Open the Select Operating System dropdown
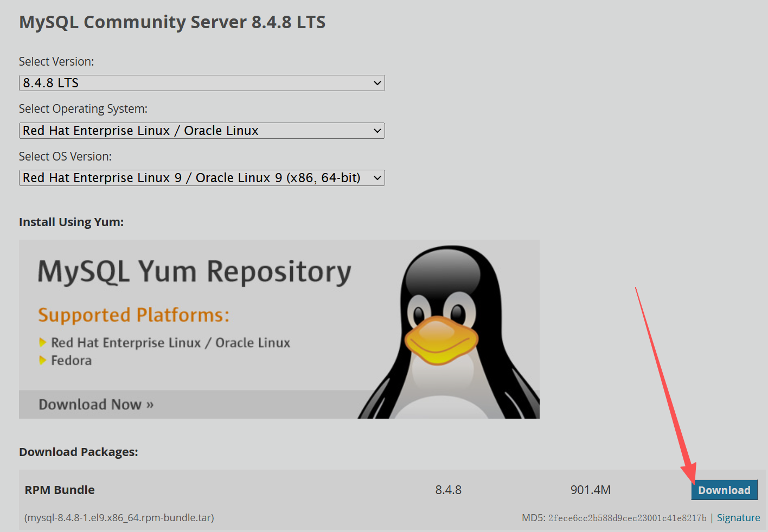This screenshot has height=532, width=768. [202, 131]
